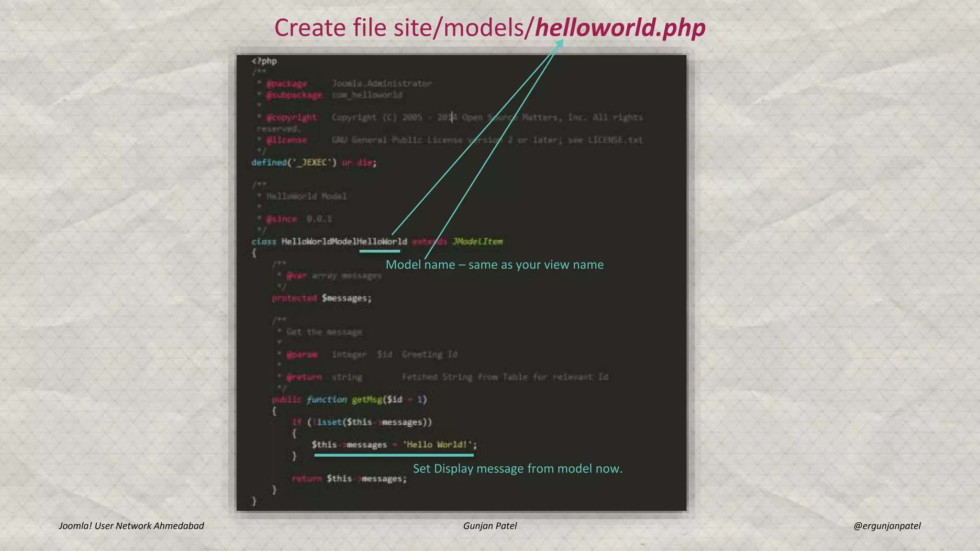Click the '<?php' opening tag line
Screen dimensions: 980x551
pos(264,61)
